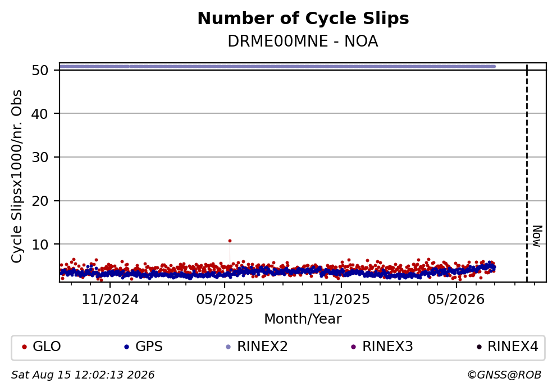Click the GPS legend entry
557x392 pixels.
click(x=144, y=346)
